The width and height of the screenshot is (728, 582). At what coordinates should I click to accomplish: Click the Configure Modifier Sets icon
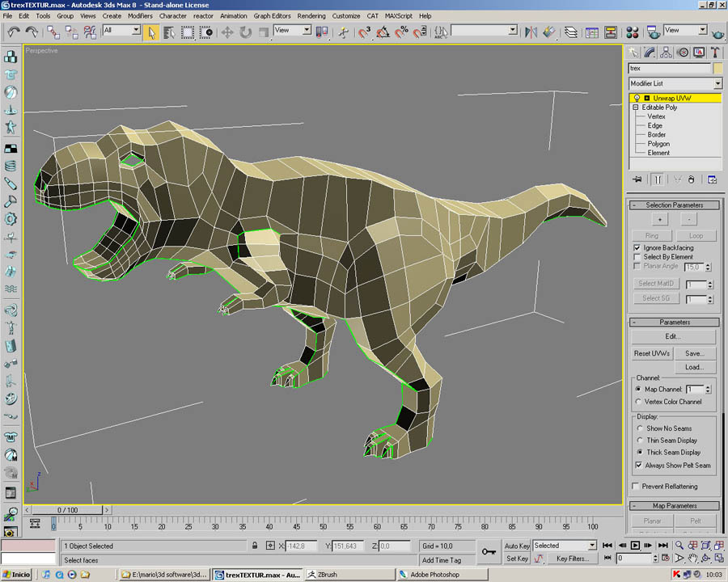pyautogui.click(x=712, y=179)
